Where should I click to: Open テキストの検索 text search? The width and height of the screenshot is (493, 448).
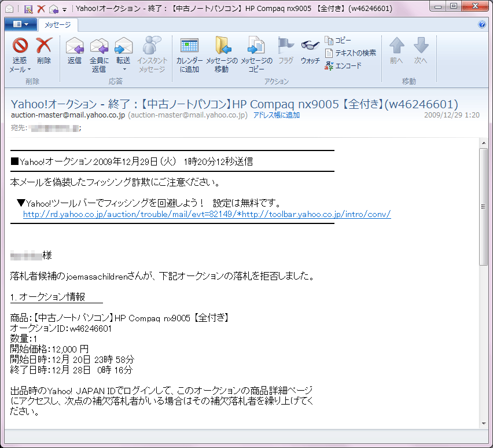(350, 53)
